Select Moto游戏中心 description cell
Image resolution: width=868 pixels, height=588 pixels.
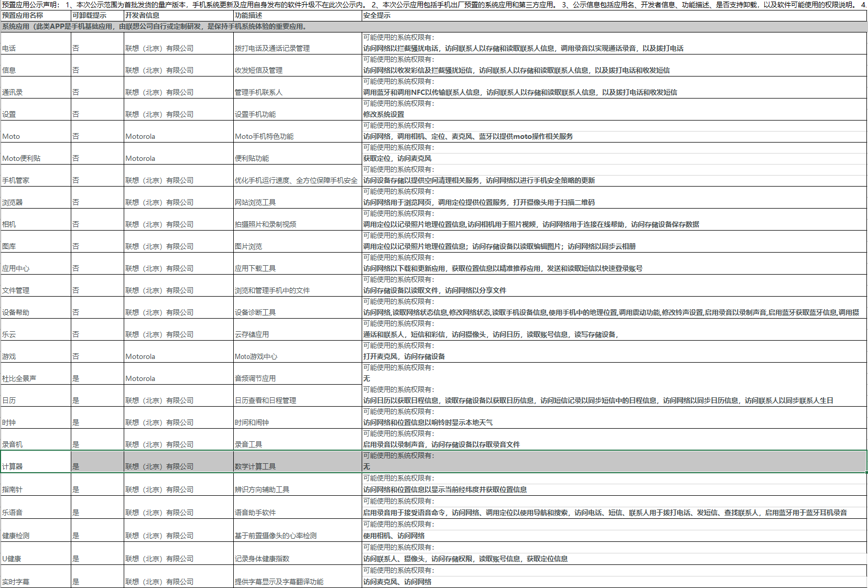click(x=298, y=352)
